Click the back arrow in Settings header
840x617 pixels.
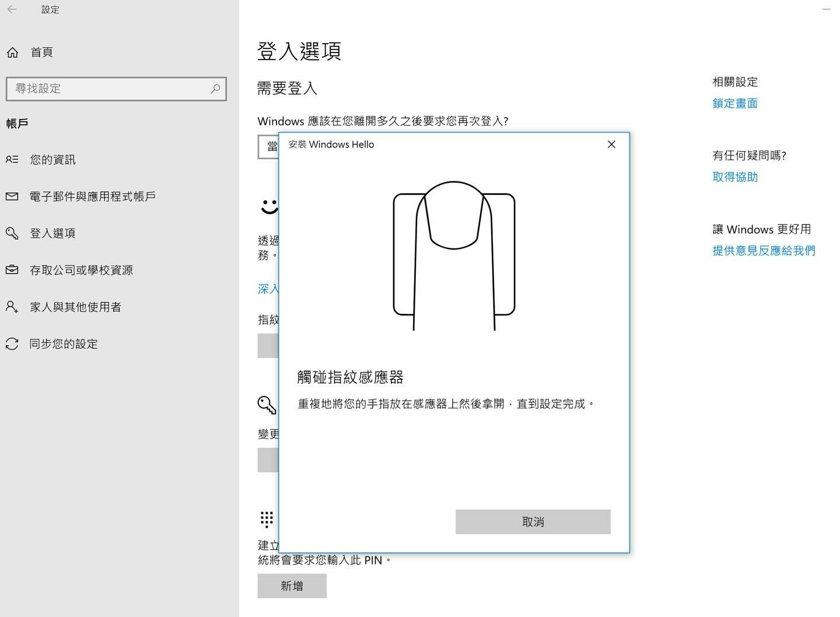[12, 9]
